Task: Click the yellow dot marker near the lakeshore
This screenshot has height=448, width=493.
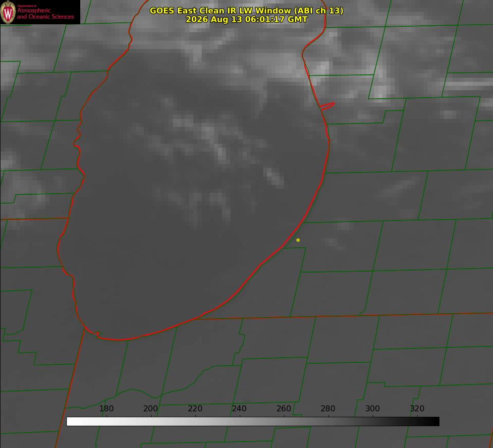Action: pos(298,240)
